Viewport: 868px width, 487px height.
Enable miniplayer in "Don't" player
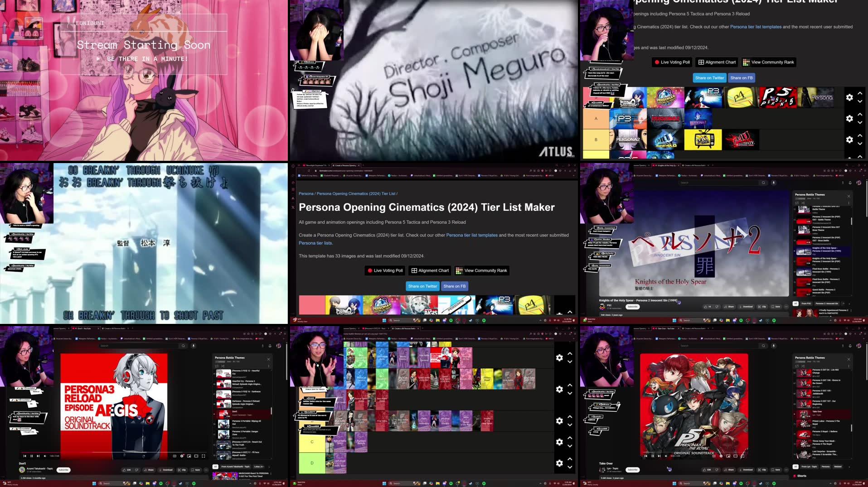pyautogui.click(x=189, y=456)
